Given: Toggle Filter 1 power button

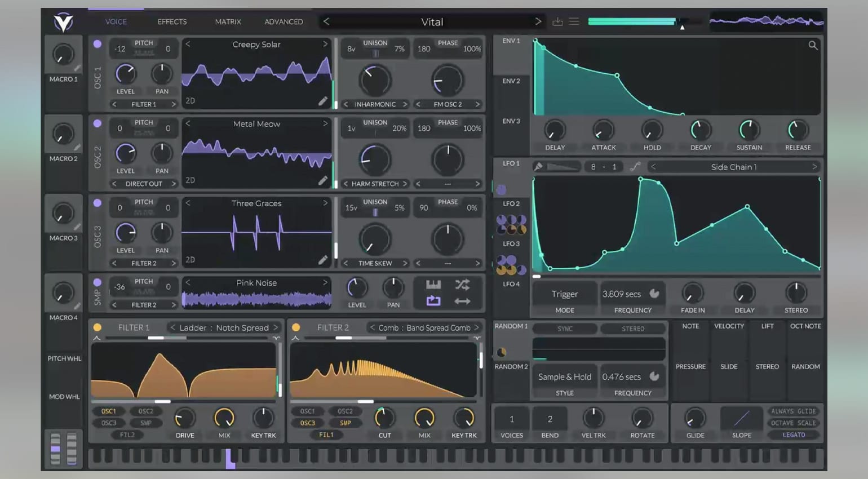Looking at the screenshot, I should click(x=98, y=327).
